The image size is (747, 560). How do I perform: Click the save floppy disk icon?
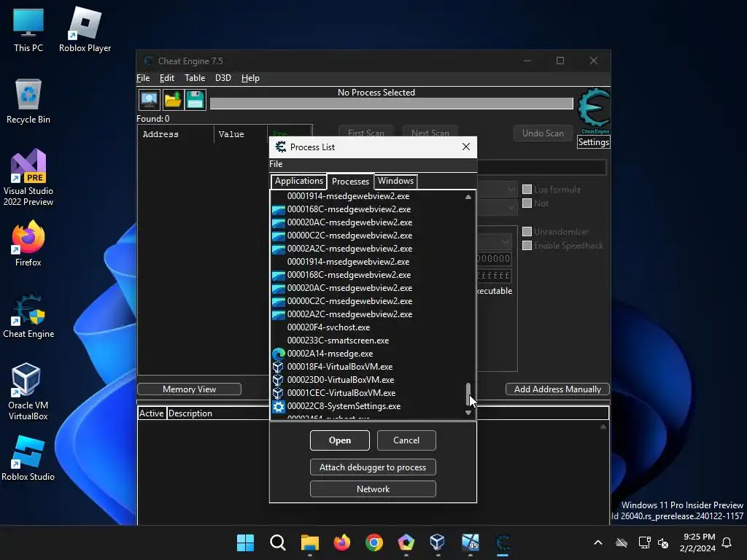tap(196, 100)
